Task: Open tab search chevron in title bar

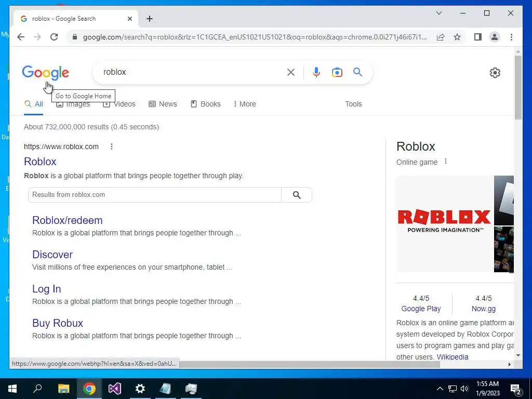Action: [x=438, y=13]
